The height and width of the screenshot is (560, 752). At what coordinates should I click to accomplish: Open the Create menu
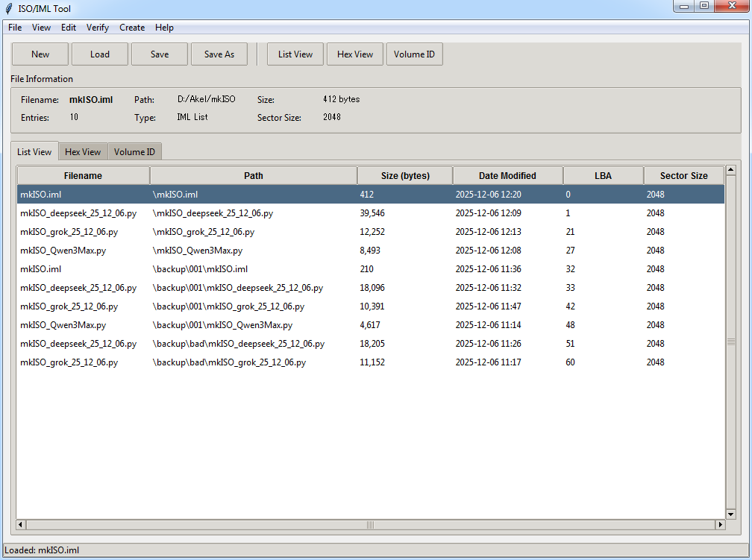132,28
